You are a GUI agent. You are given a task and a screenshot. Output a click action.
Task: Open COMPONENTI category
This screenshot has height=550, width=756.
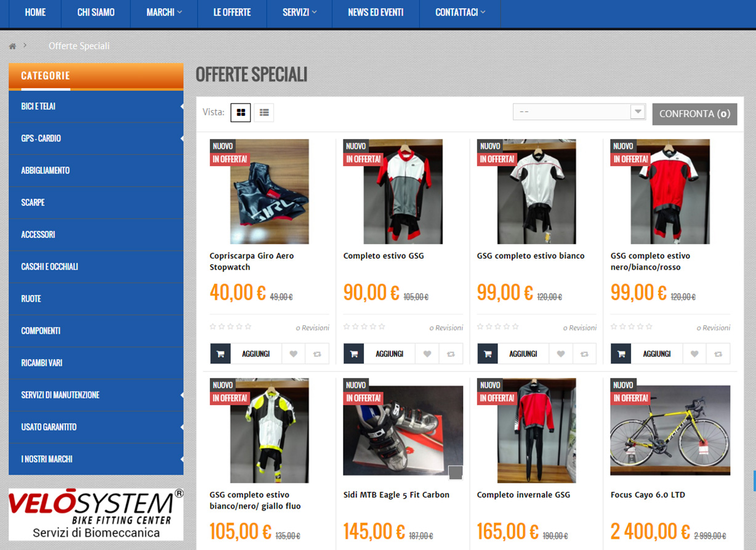point(96,331)
